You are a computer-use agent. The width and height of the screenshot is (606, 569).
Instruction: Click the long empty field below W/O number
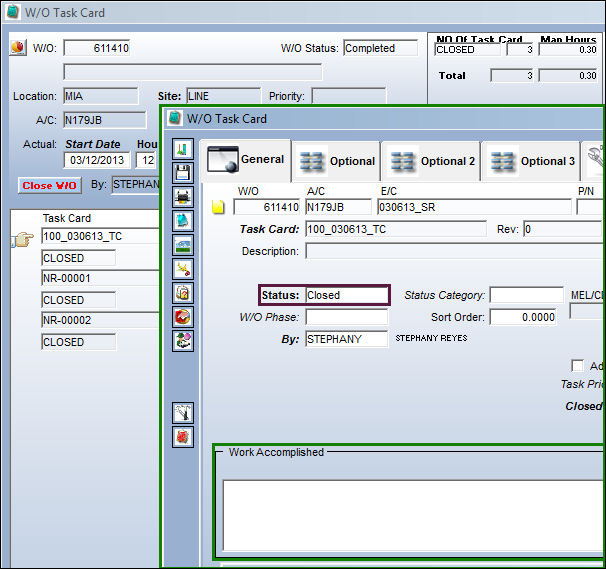click(x=192, y=72)
